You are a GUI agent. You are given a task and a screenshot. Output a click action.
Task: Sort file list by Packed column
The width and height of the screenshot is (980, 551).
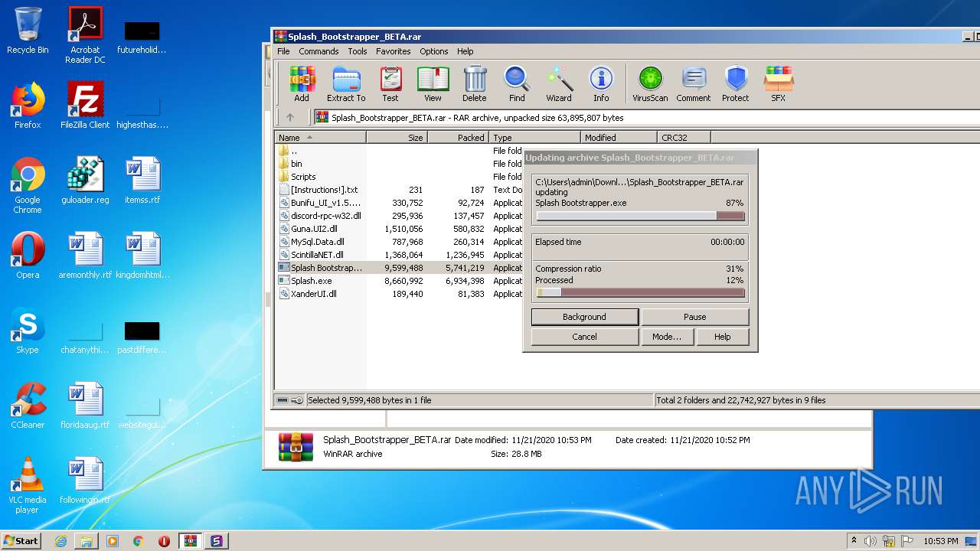coord(458,138)
